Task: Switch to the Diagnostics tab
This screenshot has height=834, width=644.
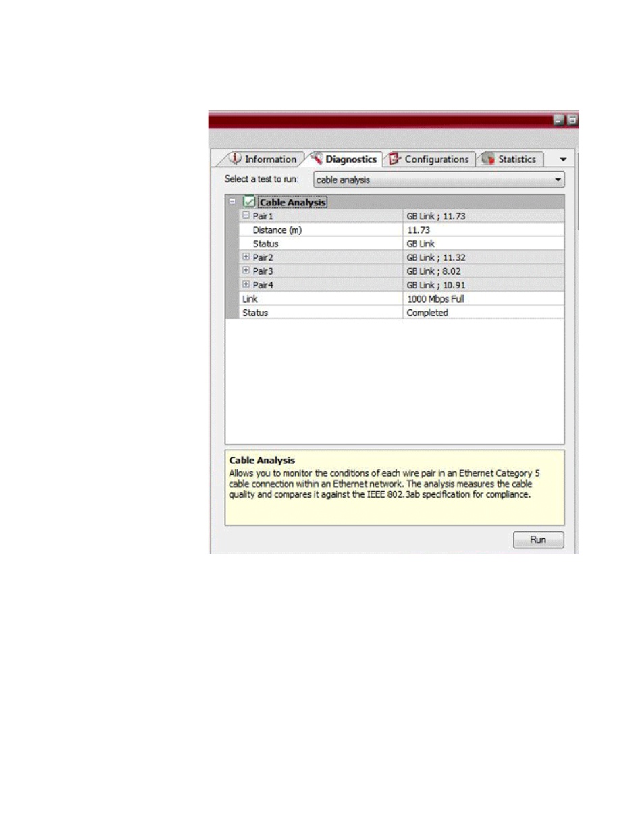Action: [344, 159]
